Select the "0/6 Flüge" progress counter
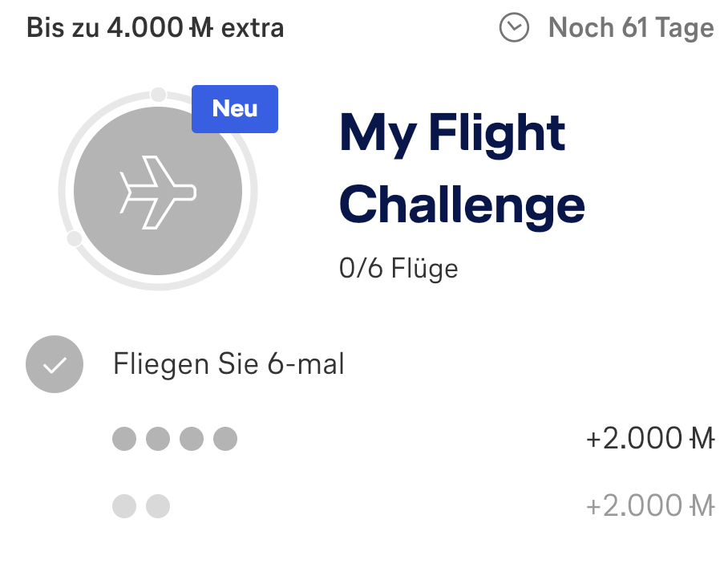The image size is (728, 572). tap(398, 268)
